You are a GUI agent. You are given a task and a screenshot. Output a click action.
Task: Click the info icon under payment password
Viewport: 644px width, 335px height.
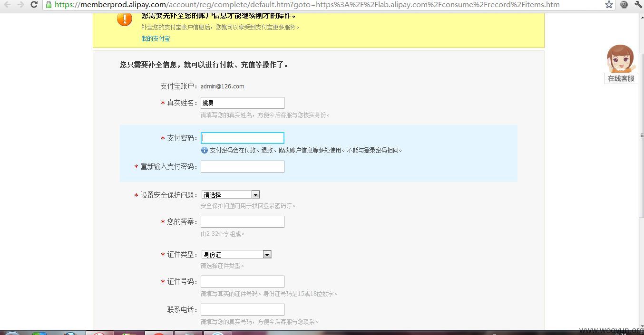click(x=205, y=150)
